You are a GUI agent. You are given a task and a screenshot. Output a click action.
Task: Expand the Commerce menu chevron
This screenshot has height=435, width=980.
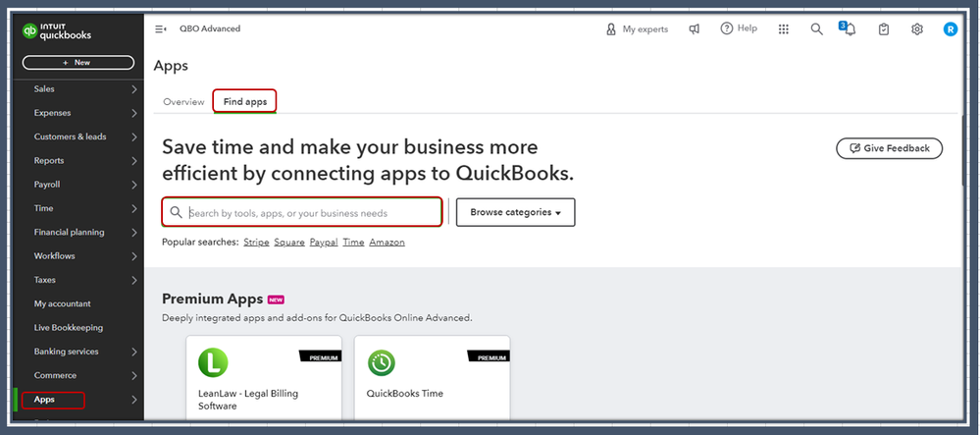(133, 375)
